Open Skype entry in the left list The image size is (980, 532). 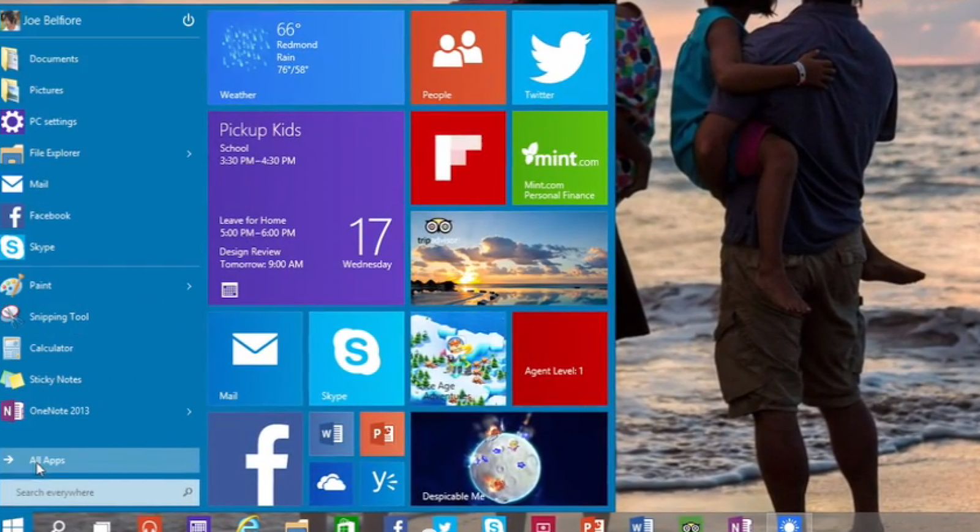point(100,247)
